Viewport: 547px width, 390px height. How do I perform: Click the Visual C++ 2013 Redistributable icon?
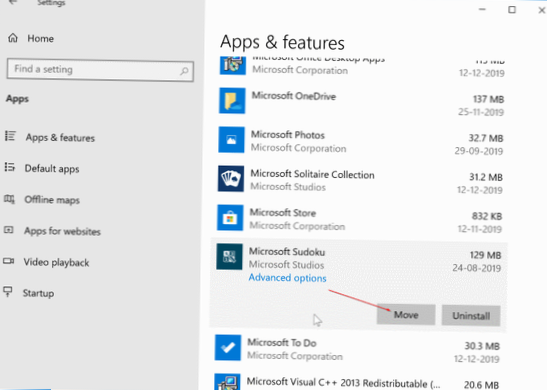pos(227,382)
